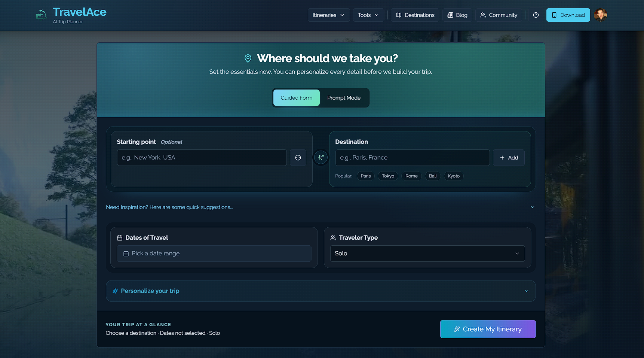This screenshot has width=644, height=358.
Task: Click the TravelAce brand name
Action: (80, 12)
